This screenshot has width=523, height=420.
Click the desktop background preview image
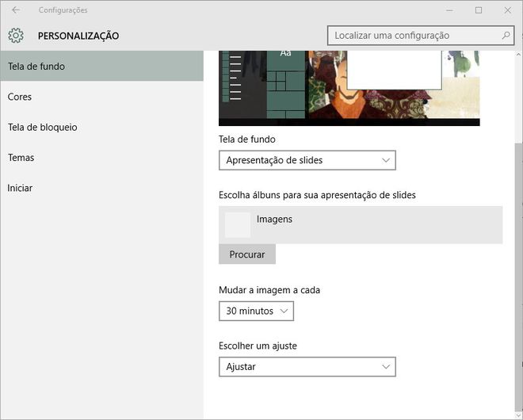[x=349, y=89]
